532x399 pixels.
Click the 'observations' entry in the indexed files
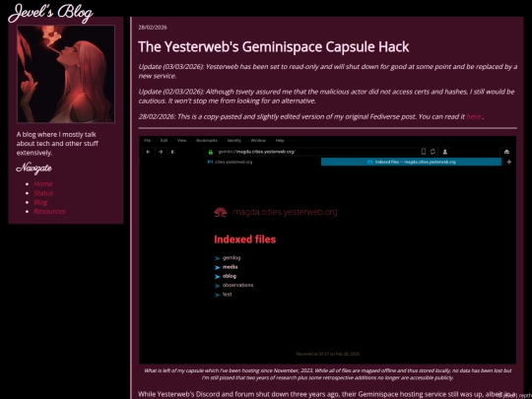pyautogui.click(x=237, y=286)
